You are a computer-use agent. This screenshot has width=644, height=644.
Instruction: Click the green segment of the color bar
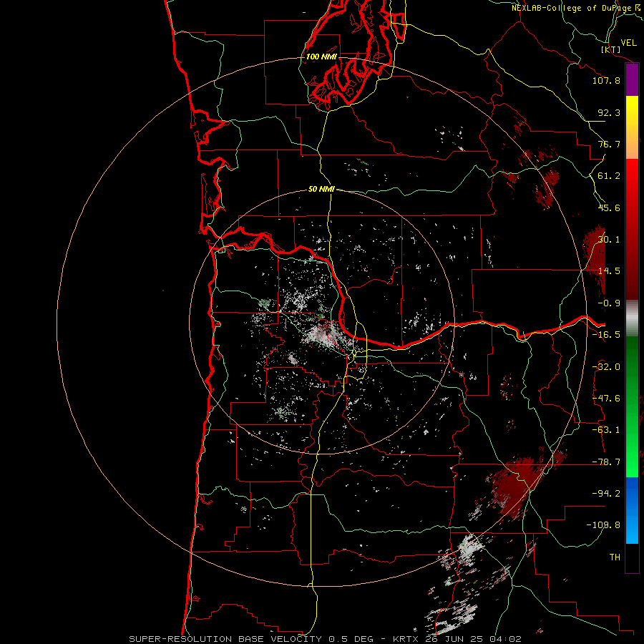[x=632, y=406]
